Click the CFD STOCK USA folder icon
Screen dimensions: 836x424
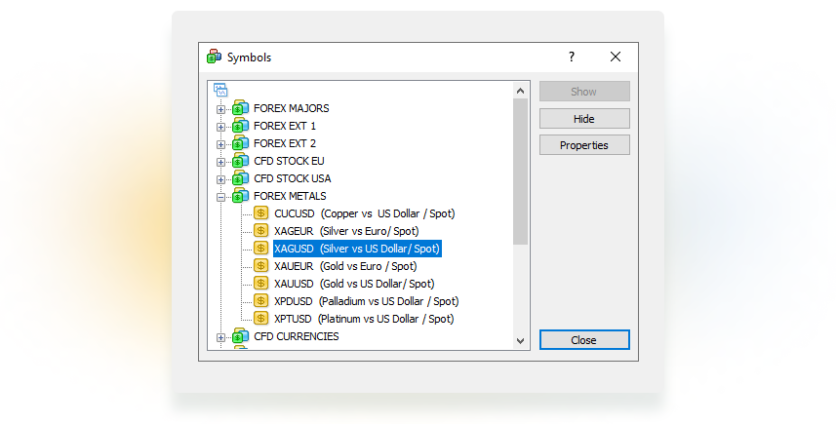(240, 178)
